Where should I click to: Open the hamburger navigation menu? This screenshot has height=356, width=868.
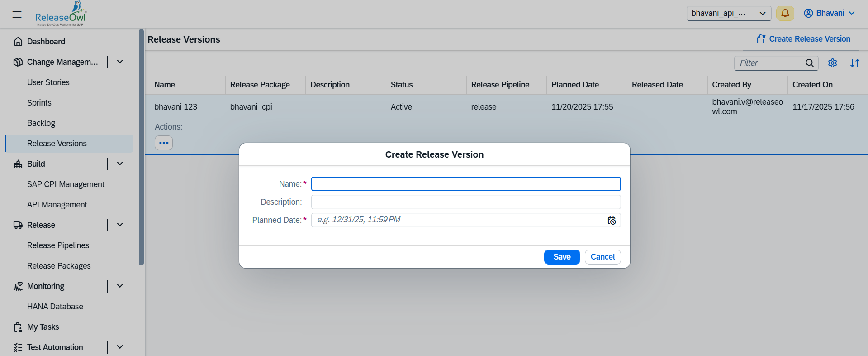(17, 14)
